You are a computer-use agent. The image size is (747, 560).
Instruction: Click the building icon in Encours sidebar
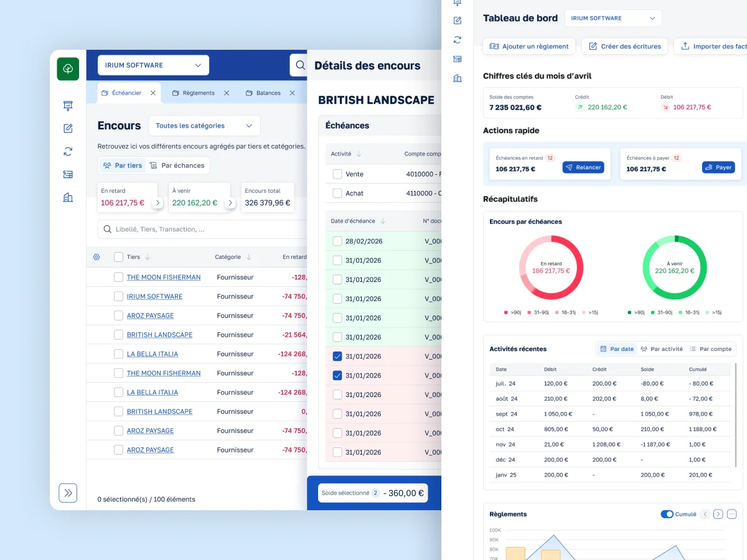pos(68,197)
